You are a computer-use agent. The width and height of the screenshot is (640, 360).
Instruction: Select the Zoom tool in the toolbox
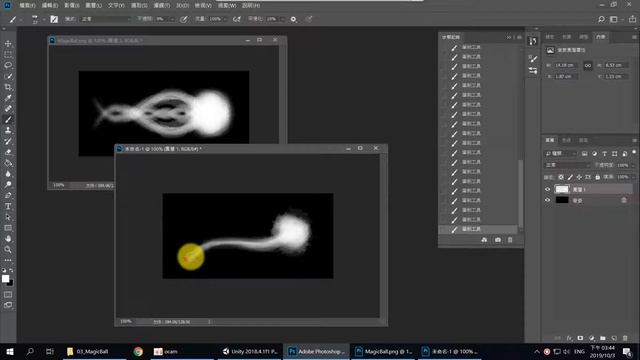click(x=8, y=249)
